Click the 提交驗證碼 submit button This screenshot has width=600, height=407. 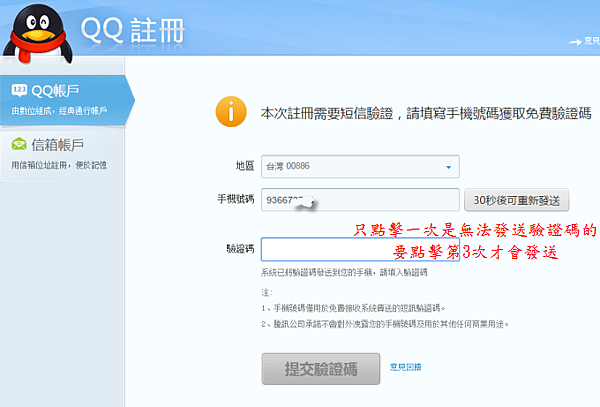pos(321,369)
